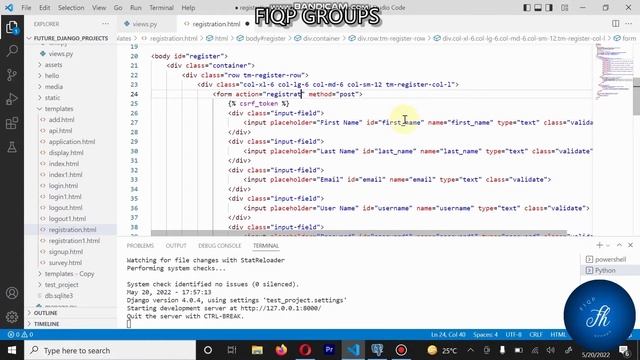Open views.py in the file explorer
This screenshot has width=640, height=360.
pyautogui.click(x=60, y=53)
